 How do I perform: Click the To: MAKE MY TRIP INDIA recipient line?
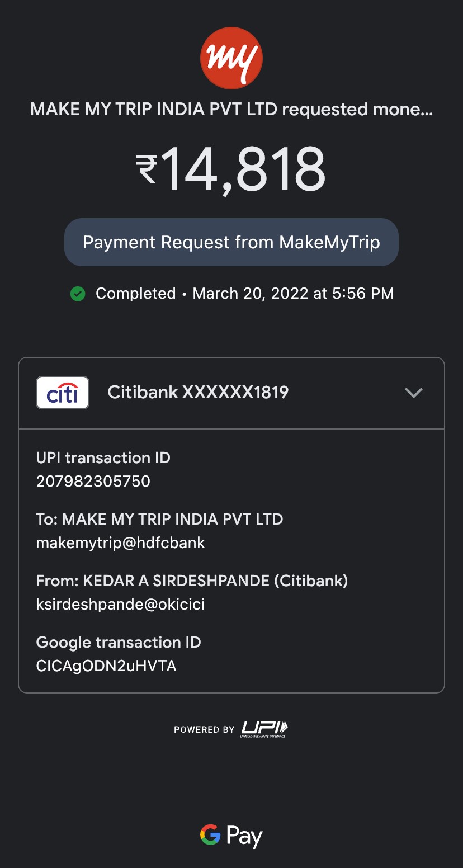pos(159,519)
